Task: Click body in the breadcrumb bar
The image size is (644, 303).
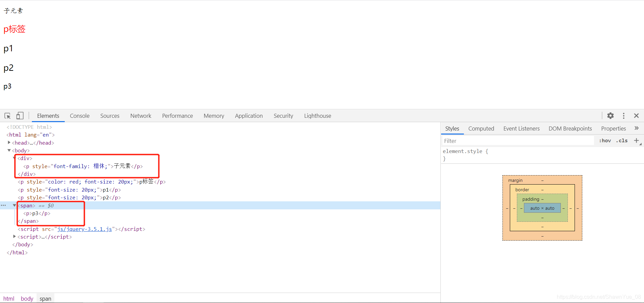Action: click(x=27, y=299)
